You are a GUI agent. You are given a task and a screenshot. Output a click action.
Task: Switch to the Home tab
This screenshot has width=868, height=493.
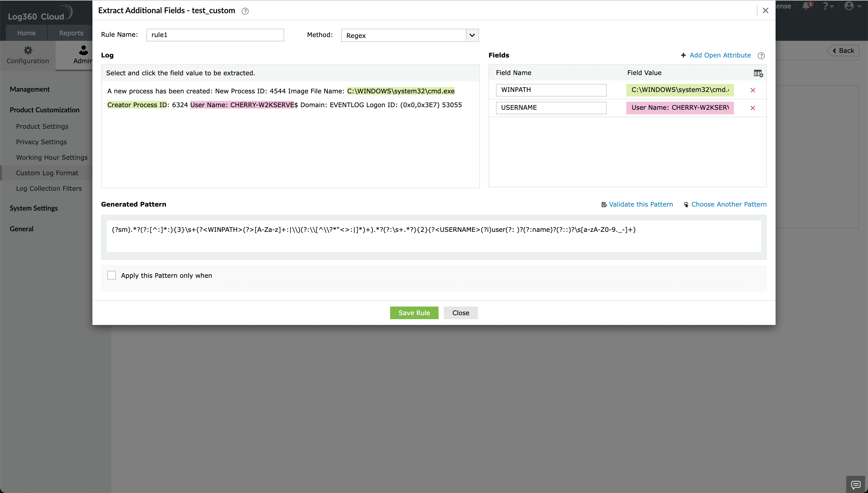[26, 32]
